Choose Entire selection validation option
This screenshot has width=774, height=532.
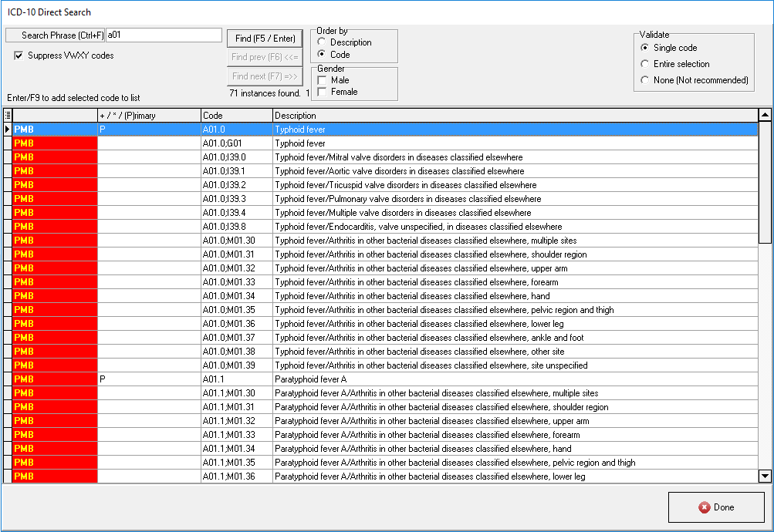click(645, 64)
